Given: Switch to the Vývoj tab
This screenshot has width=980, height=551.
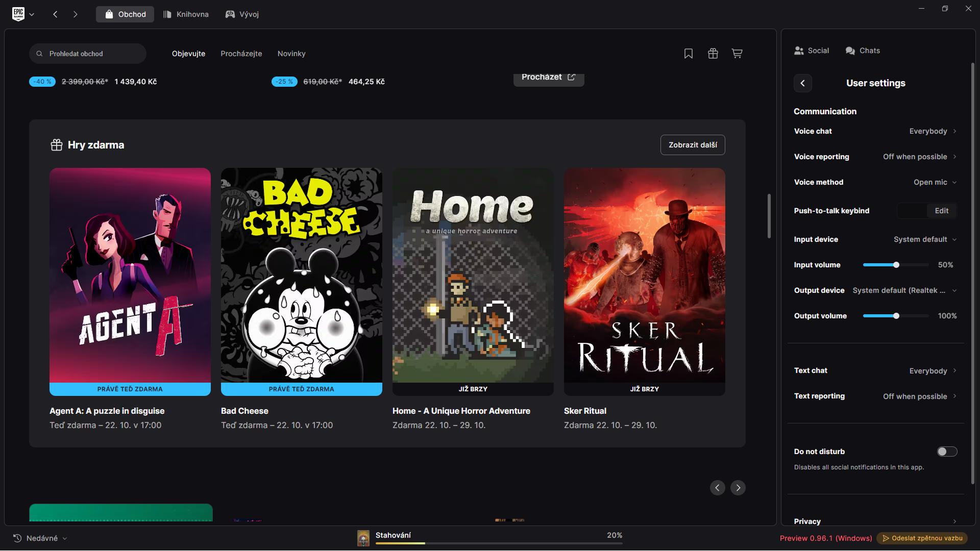Looking at the screenshot, I should point(242,14).
